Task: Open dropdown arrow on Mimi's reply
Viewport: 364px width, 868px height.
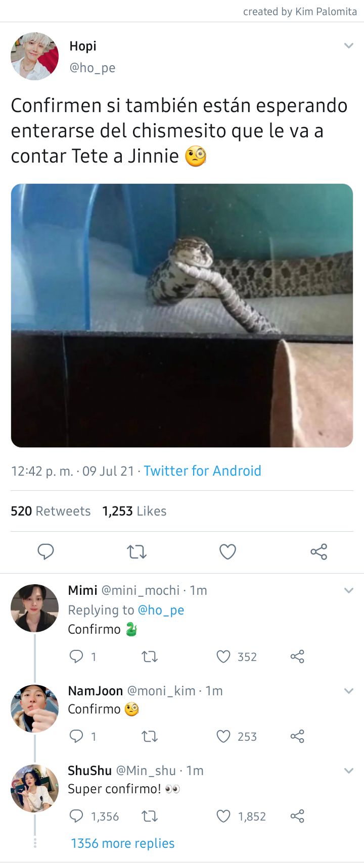Action: (348, 590)
